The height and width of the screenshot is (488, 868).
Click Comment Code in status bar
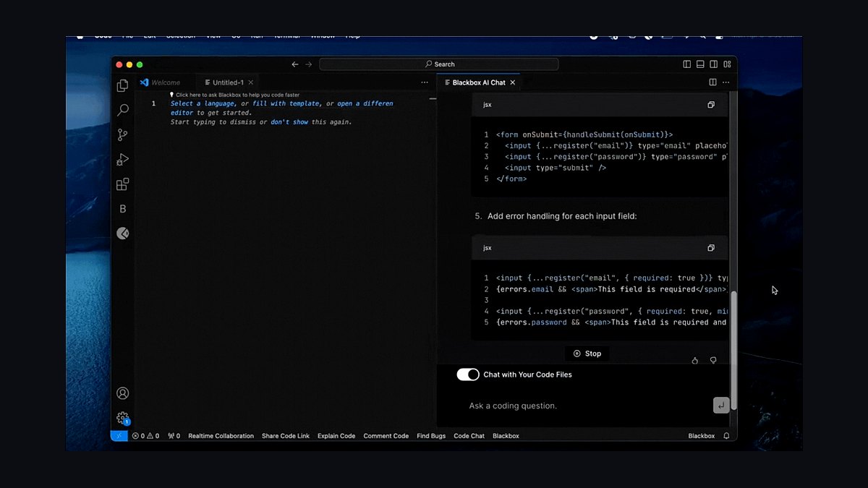386,436
